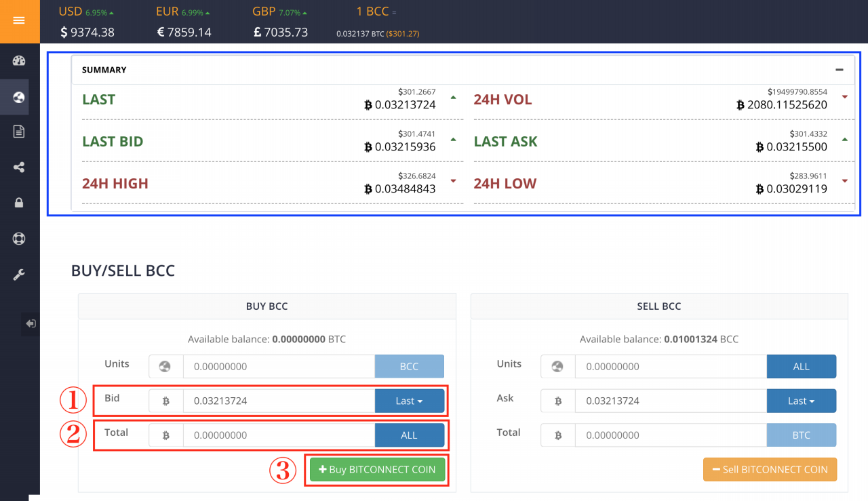
Task: Focus the Ask price input in Sell BCC
Action: (671, 401)
